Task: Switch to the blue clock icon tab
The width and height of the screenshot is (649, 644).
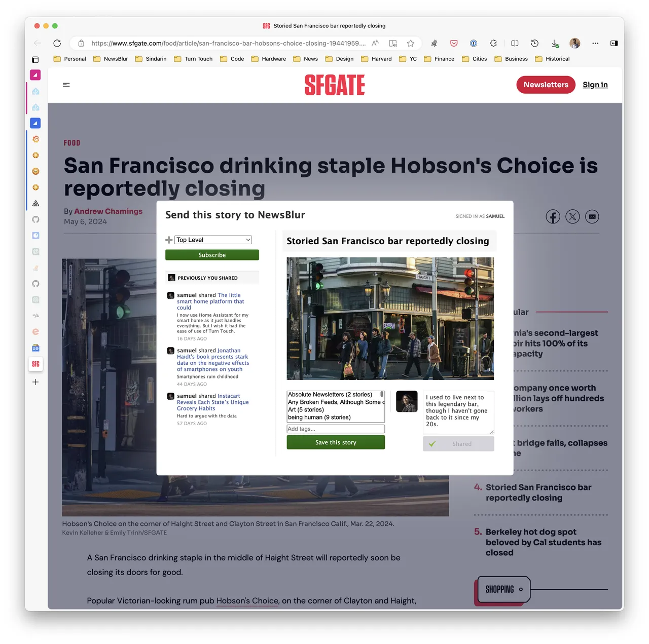Action: coord(35,236)
